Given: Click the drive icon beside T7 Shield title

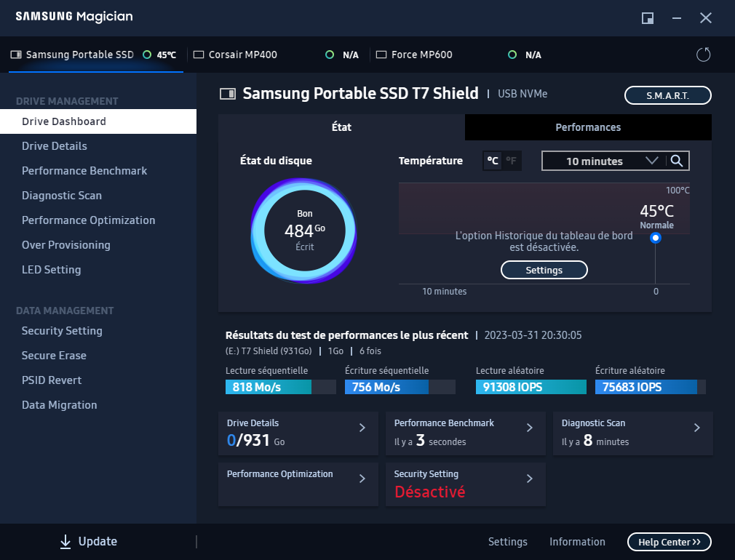Looking at the screenshot, I should 228,95.
